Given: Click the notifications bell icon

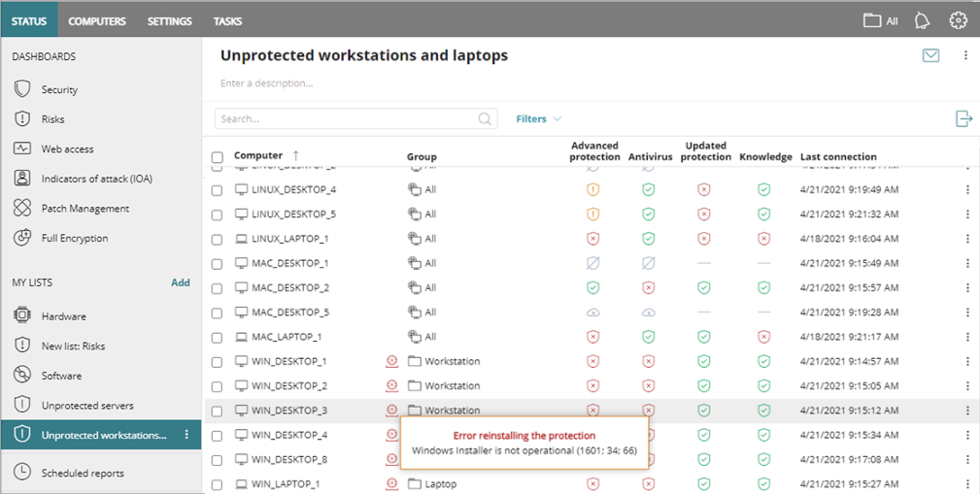Looking at the screenshot, I should pos(923,20).
